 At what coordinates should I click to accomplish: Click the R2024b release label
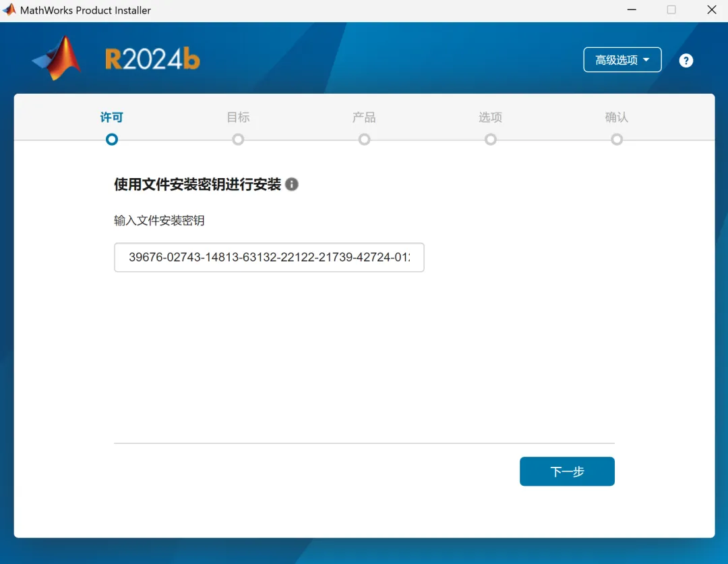152,59
